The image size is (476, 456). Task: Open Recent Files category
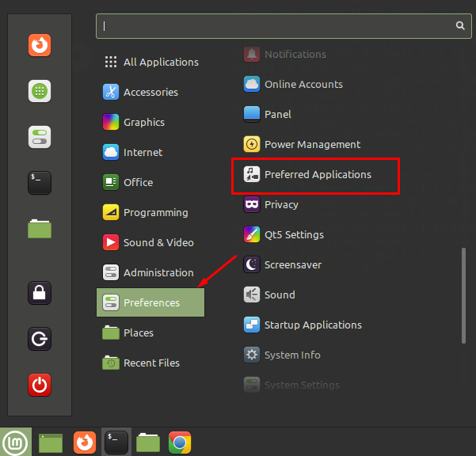150,363
